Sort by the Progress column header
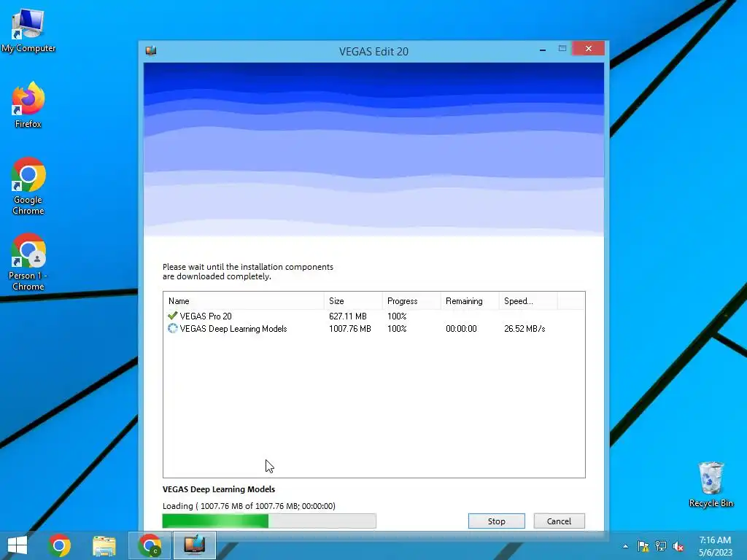747x560 pixels. (411, 301)
